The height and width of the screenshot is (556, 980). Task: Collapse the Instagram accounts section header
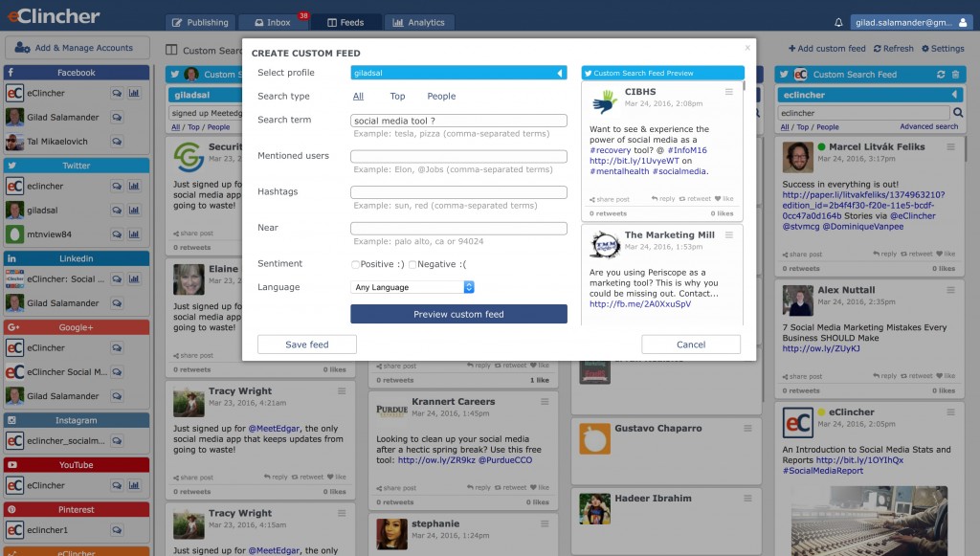tap(77, 420)
